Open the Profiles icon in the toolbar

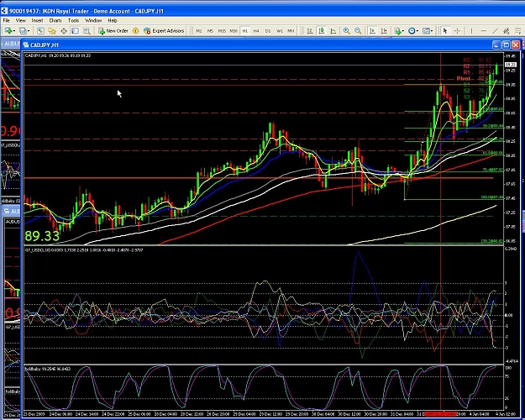(x=22, y=31)
